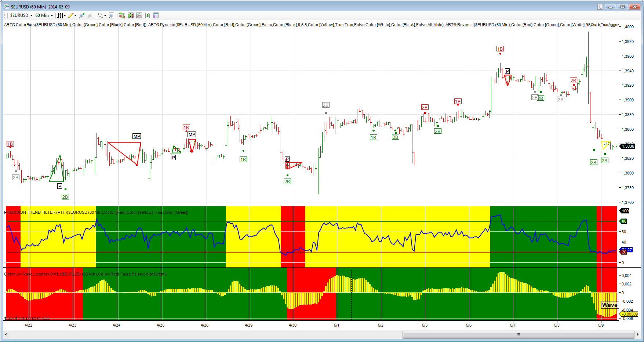Open the strategies dollar sign icon

148,15
